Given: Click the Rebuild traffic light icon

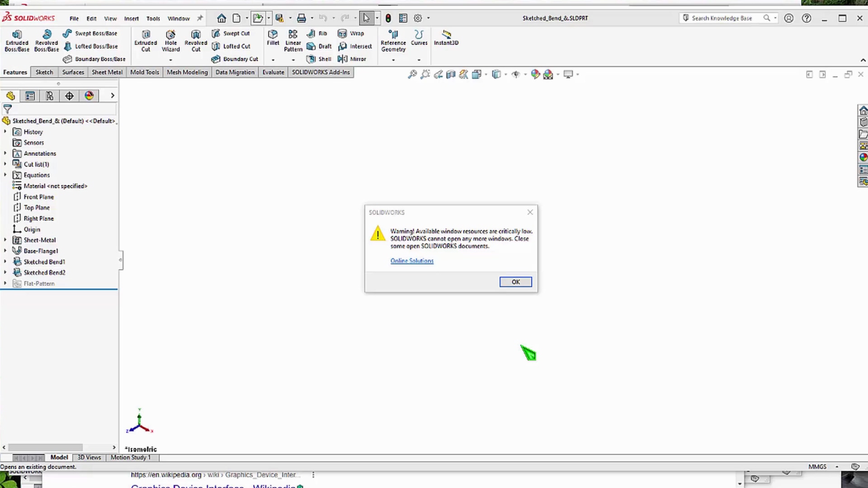Looking at the screenshot, I should coord(388,18).
